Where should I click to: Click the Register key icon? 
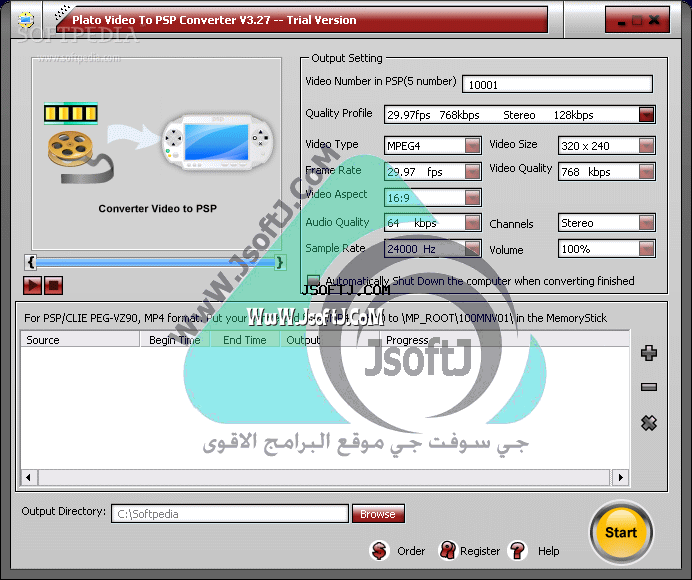(x=448, y=550)
